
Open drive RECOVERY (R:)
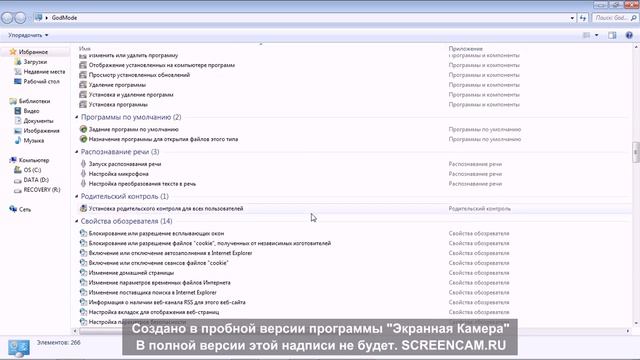click(x=42, y=189)
